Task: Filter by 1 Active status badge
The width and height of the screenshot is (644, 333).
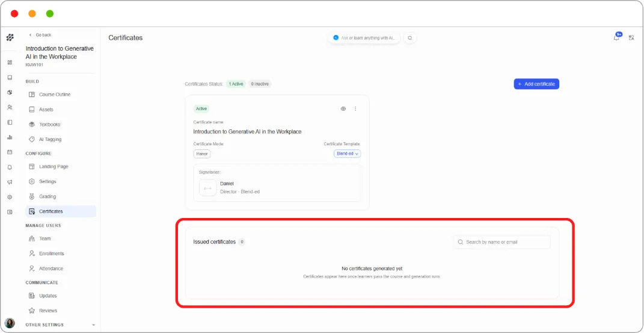Action: point(236,84)
